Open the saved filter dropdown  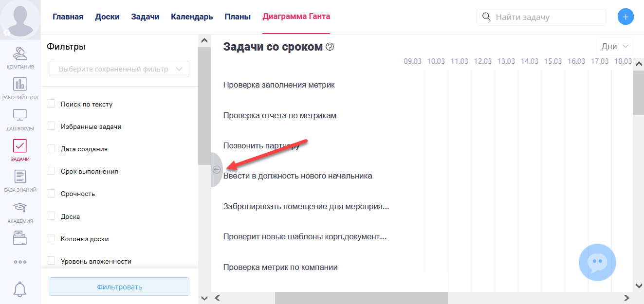click(119, 69)
